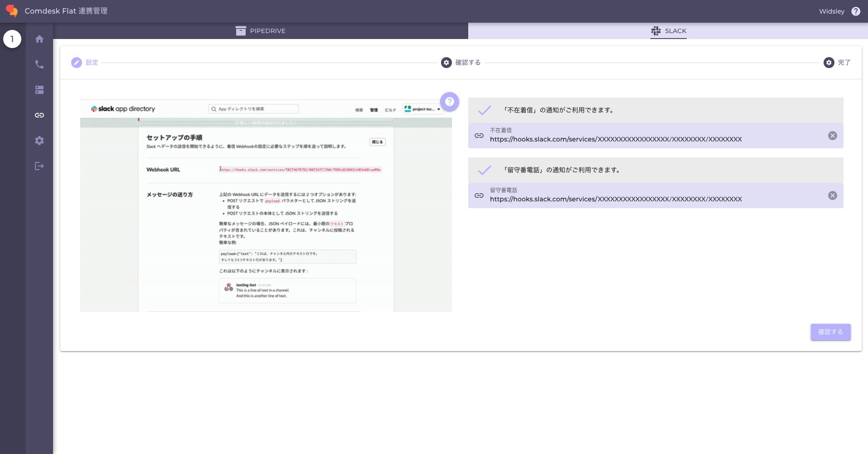The width and height of the screenshot is (868, 454).
Task: Switch to the PIPEDRIVE tab
Action: tap(261, 31)
